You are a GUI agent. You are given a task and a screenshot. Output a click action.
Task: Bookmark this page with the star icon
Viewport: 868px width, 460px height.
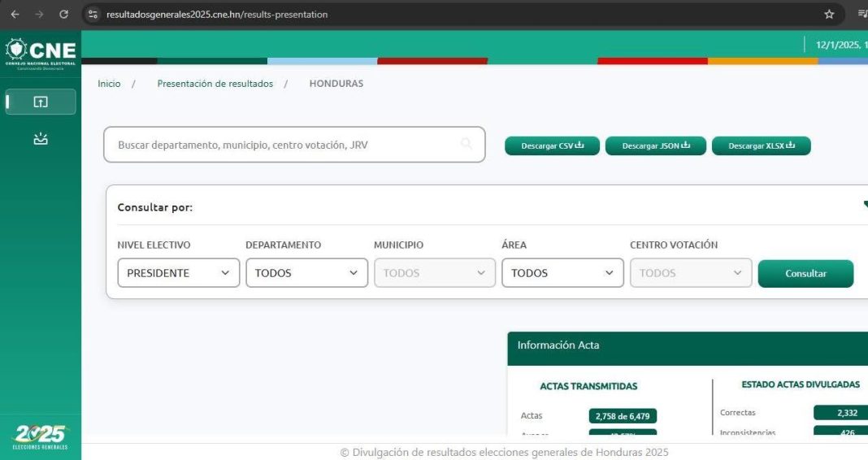(829, 14)
